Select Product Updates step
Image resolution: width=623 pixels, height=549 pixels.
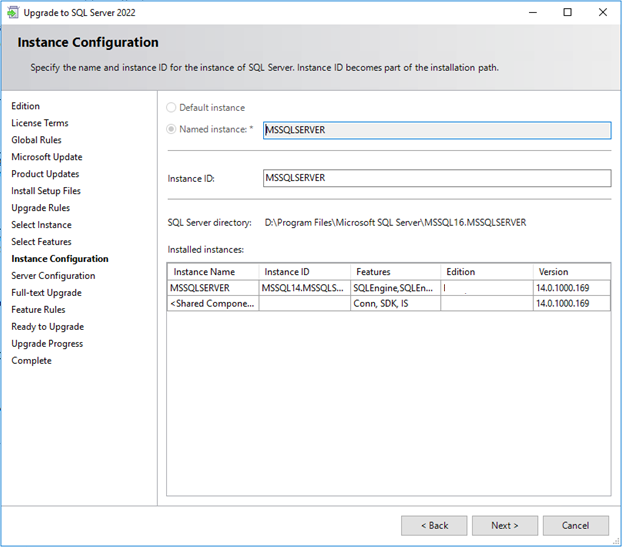[45, 174]
